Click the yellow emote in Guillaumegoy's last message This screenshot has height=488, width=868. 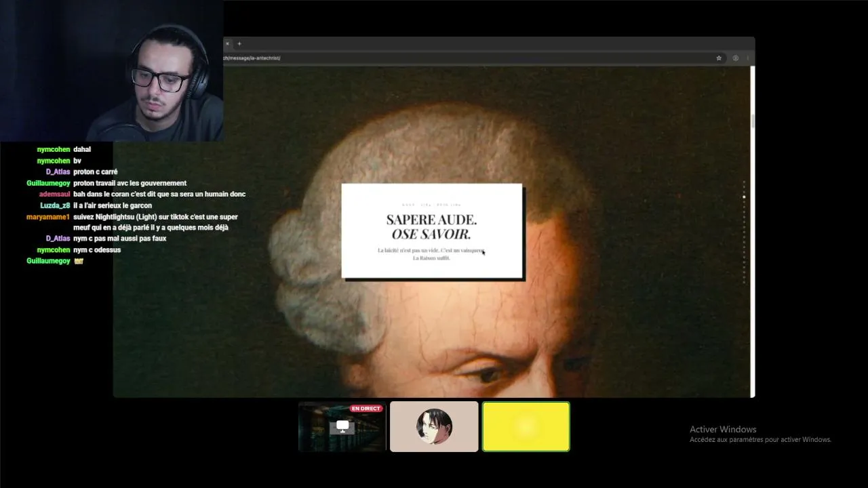78,261
